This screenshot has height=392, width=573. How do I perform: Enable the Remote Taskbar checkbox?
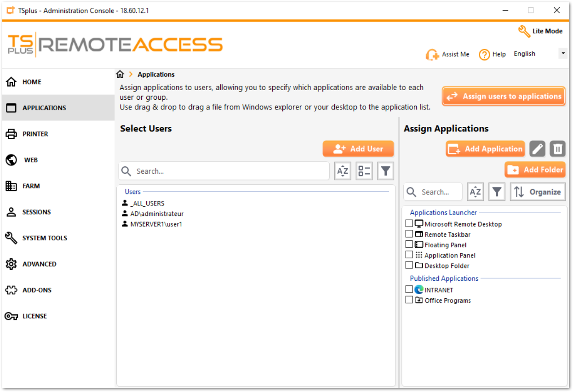[x=409, y=233]
